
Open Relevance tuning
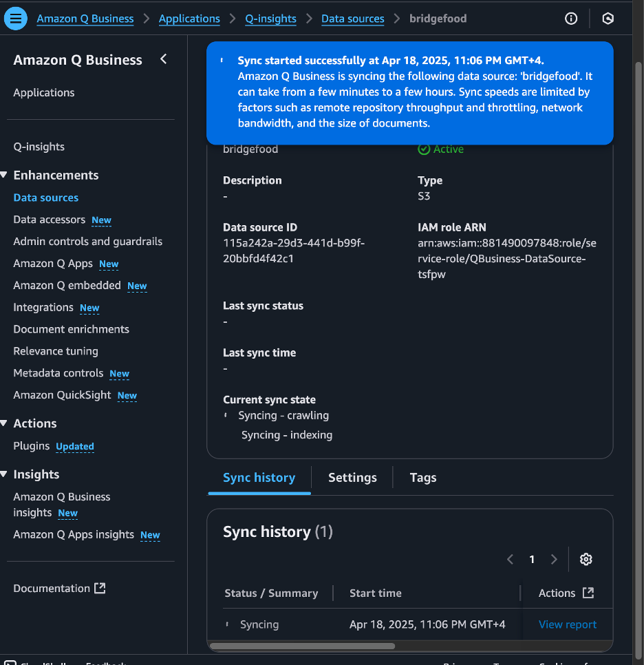click(56, 351)
